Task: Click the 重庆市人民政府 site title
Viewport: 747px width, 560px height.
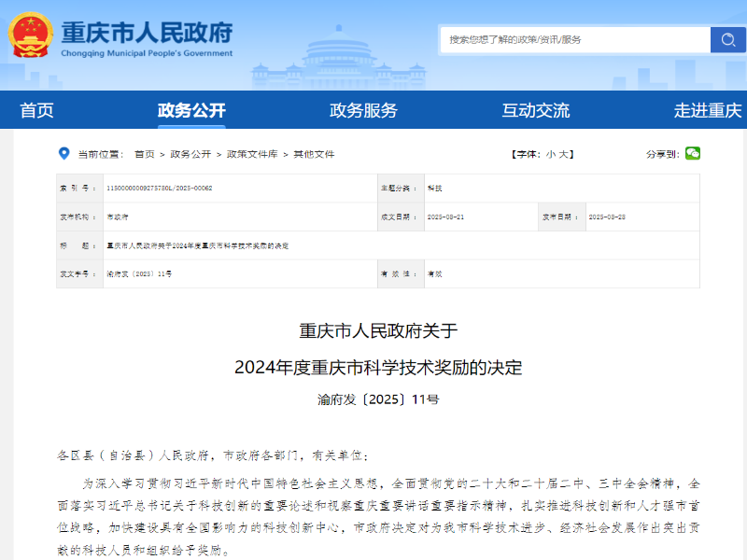Action: pyautogui.click(x=147, y=32)
